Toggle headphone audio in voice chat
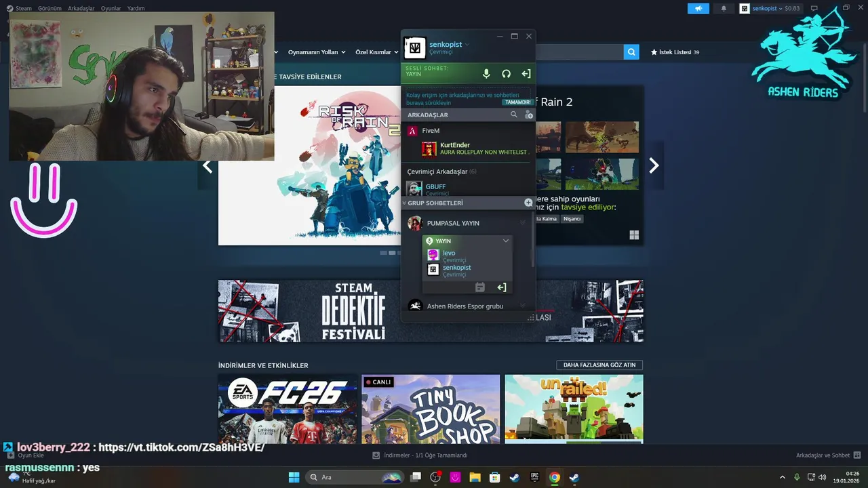 pyautogui.click(x=506, y=74)
